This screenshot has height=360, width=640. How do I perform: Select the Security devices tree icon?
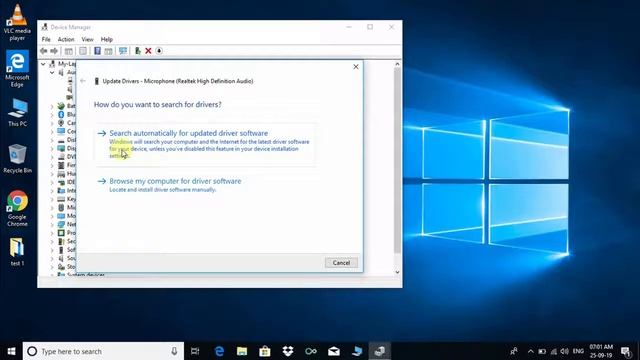coord(61,241)
